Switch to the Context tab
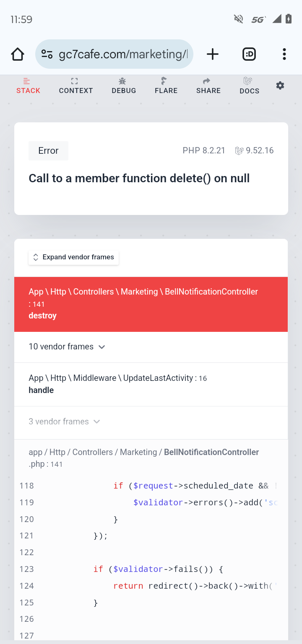The width and height of the screenshot is (302, 644). click(x=75, y=85)
